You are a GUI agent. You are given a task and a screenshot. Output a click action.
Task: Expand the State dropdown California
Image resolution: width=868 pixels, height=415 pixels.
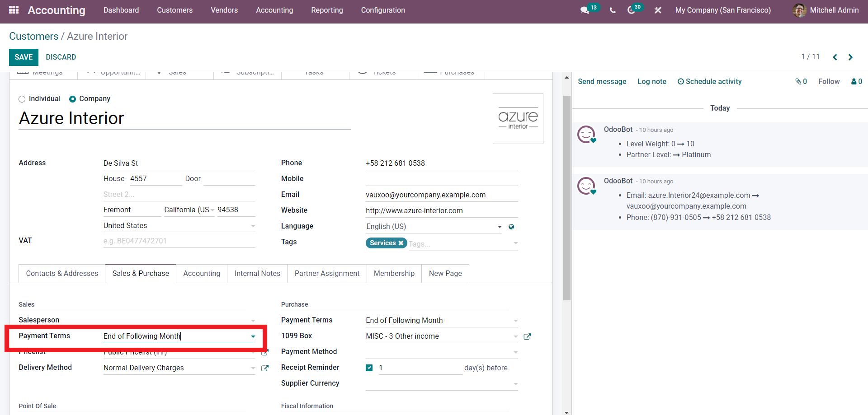point(212,210)
